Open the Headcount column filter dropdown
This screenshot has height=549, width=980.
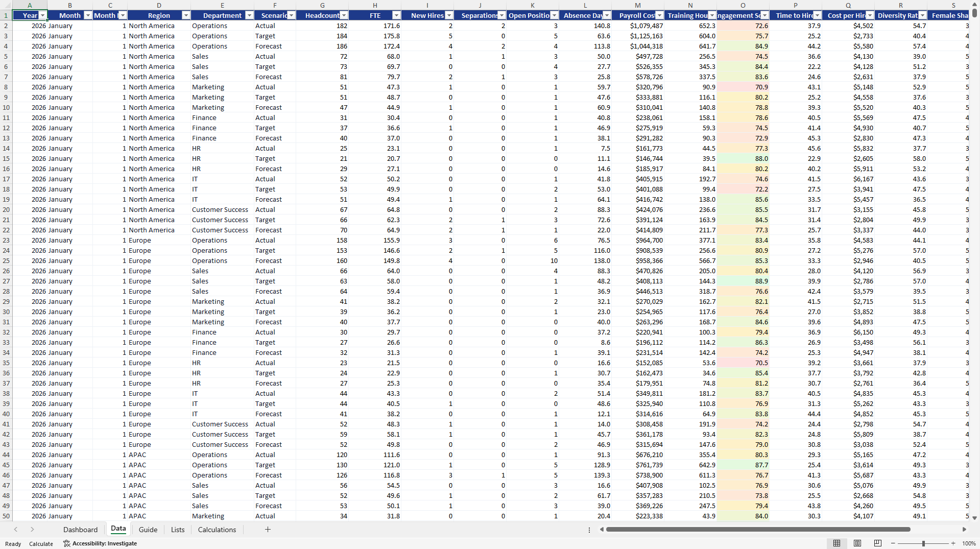(344, 15)
